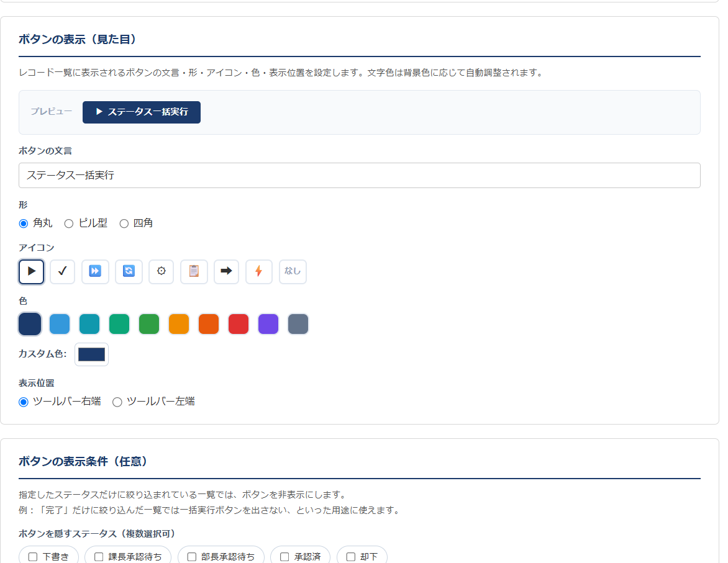
Task: Click the ボタンの文言 text field
Action: click(x=360, y=176)
